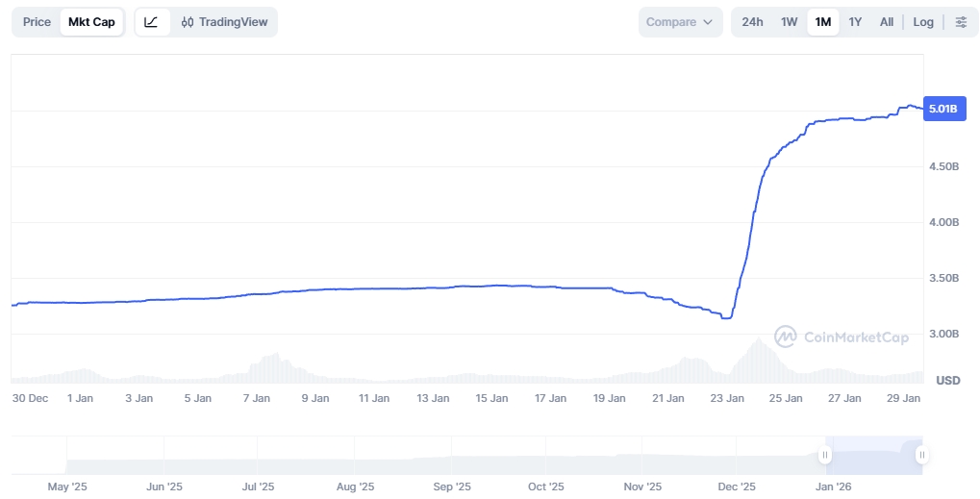
Task: Click the CoinMarketCap watermark logo
Action: click(786, 337)
